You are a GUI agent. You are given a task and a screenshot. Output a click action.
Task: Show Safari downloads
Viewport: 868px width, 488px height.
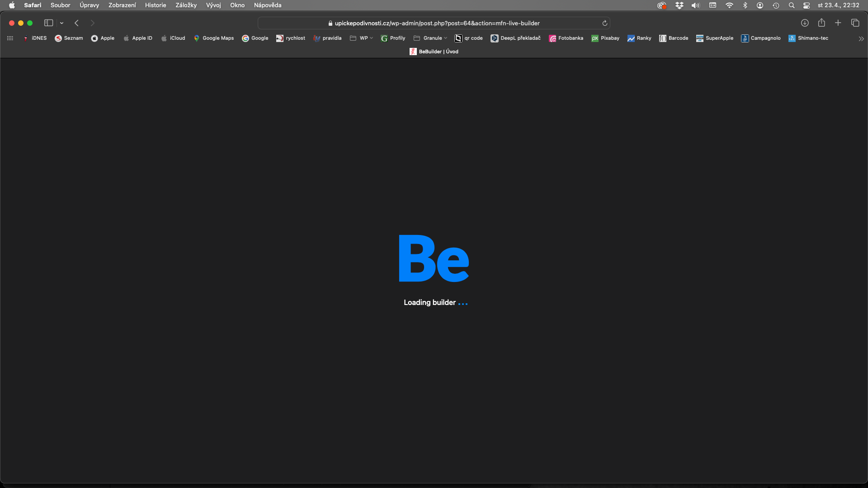pos(805,23)
